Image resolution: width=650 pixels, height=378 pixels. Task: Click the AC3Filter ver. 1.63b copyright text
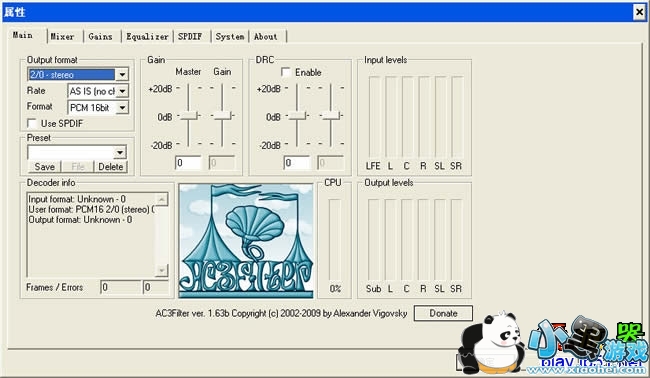[x=281, y=313]
